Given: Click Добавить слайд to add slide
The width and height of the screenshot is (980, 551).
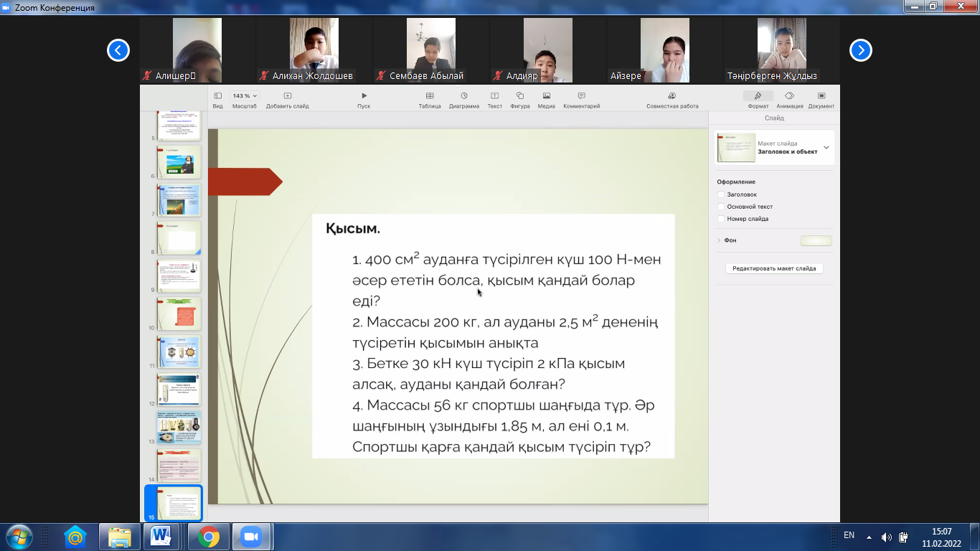Looking at the screenshot, I should click(x=287, y=96).
